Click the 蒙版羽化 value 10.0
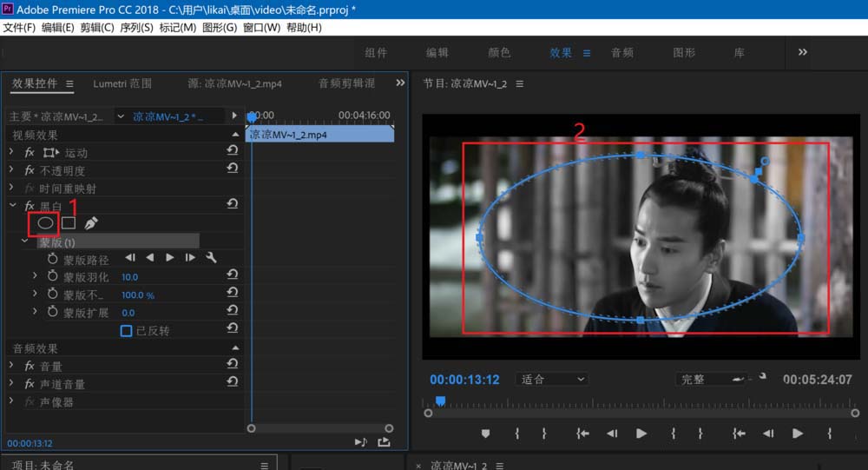The height and width of the screenshot is (470, 868). click(x=129, y=277)
